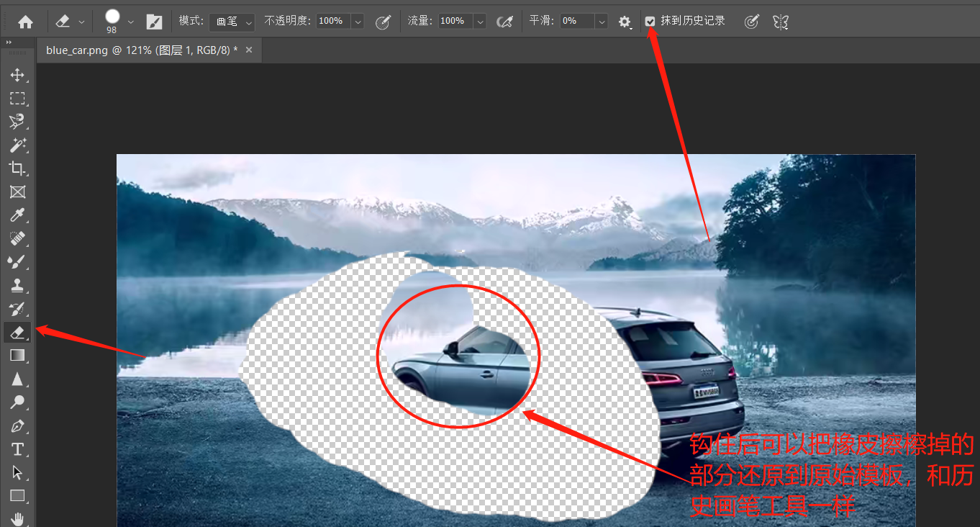Click the 平滑 0% input field
This screenshot has width=980, height=527.
577,22
